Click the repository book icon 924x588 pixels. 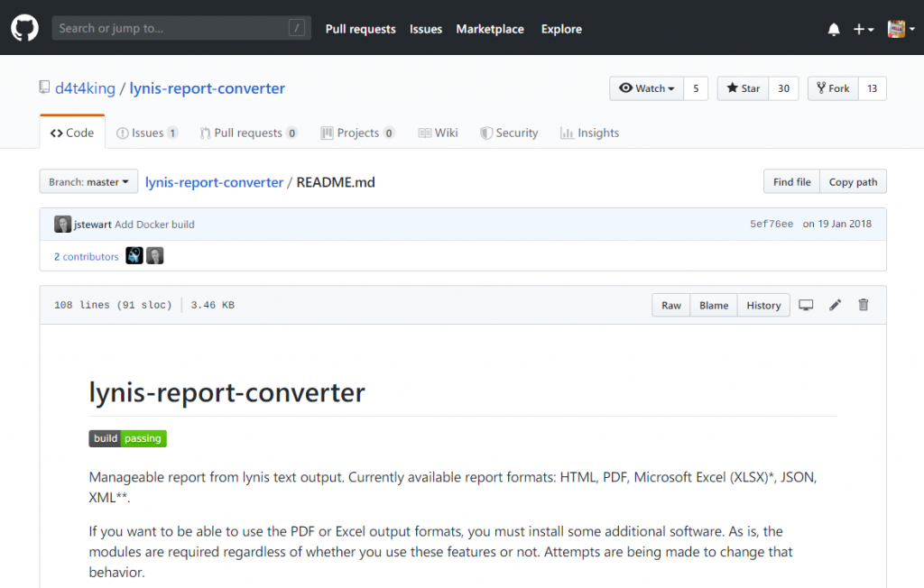pos(44,87)
